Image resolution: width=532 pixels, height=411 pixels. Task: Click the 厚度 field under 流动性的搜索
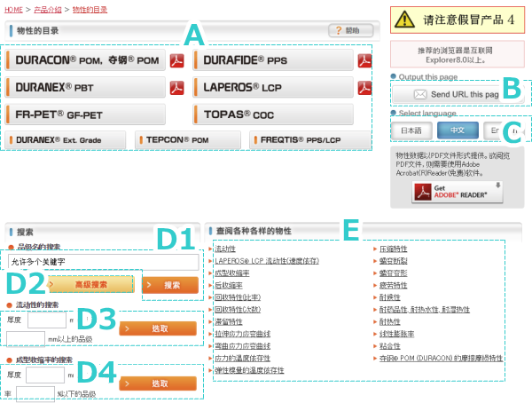pyautogui.click(x=47, y=320)
